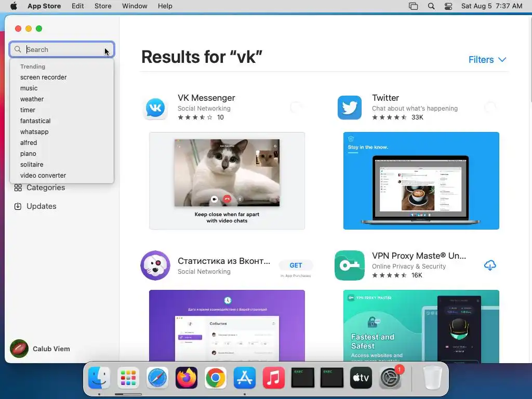This screenshot has height=399, width=532.
Task: Open the Updates sidebar section
Action: point(35,206)
